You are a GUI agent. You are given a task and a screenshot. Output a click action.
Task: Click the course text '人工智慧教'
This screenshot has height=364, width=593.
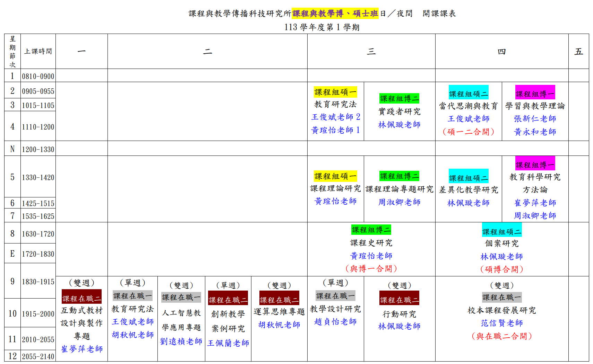point(181,313)
